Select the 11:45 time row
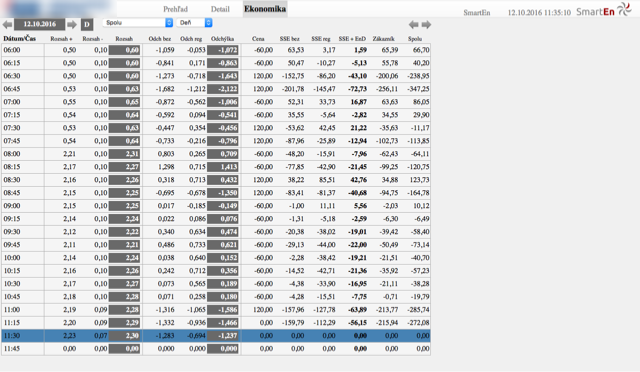640x372 pixels. [216, 349]
